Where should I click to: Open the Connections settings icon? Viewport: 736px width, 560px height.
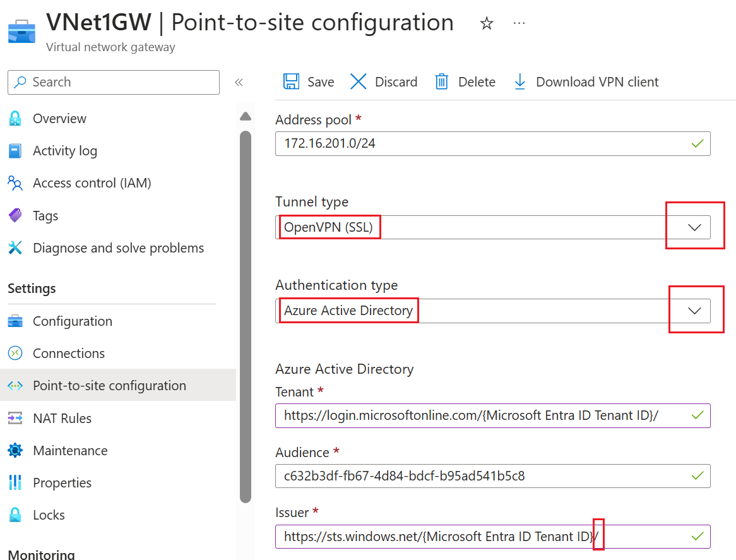click(x=15, y=353)
